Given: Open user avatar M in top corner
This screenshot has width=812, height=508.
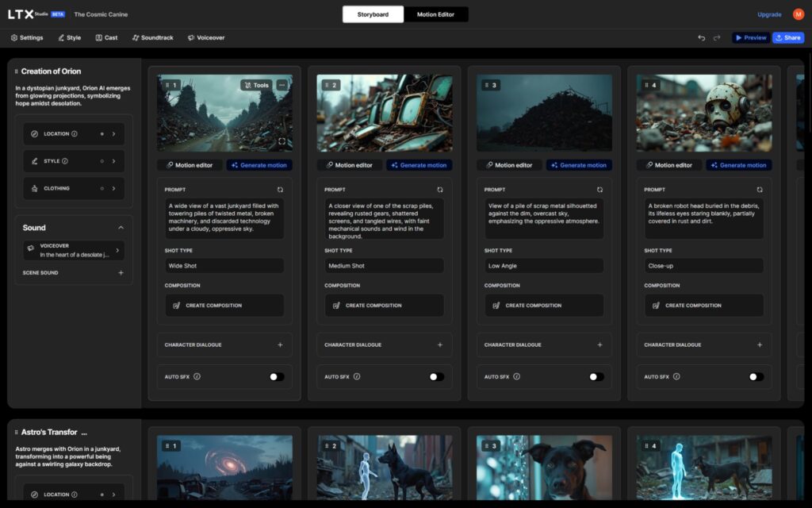Looking at the screenshot, I should click(798, 14).
